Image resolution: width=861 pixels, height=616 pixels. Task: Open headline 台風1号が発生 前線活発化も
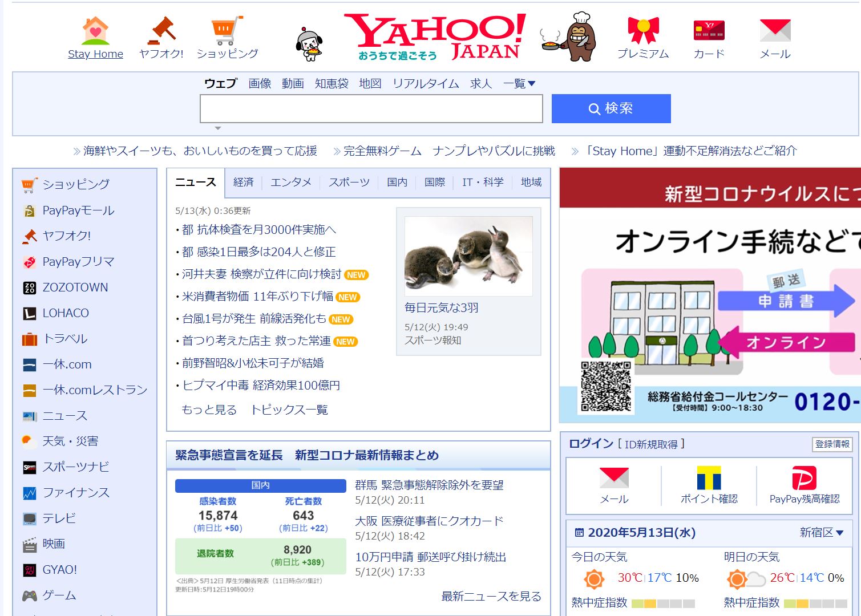pos(254,318)
